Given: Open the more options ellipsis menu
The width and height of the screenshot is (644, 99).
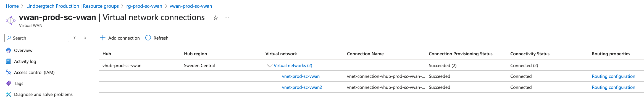Looking at the screenshot, I should (227, 18).
